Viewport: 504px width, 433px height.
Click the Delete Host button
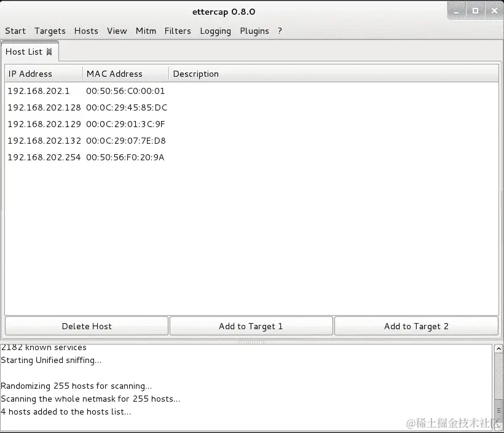coord(87,326)
